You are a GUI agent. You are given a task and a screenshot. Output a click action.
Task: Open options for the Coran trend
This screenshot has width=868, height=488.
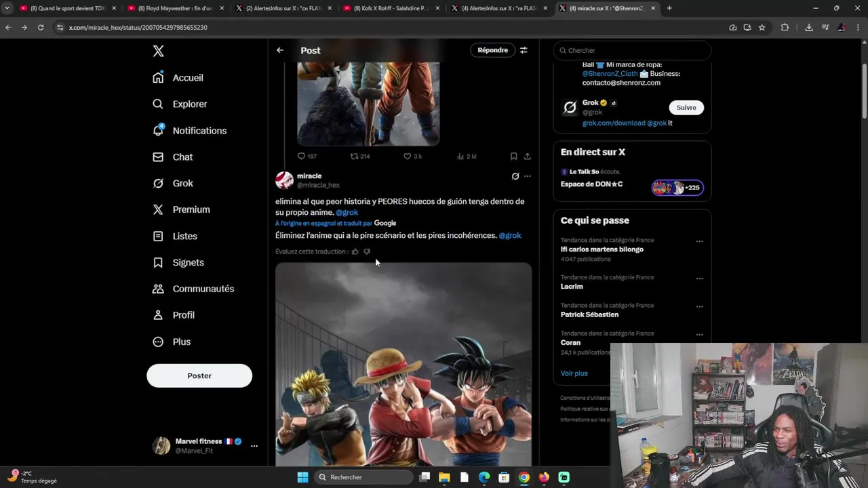[699, 335]
